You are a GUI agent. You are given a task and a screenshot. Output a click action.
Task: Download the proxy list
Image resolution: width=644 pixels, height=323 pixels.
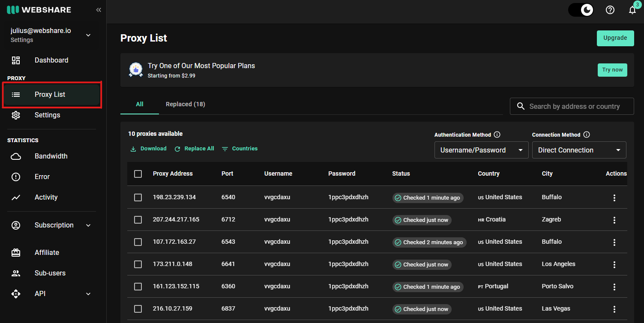148,149
